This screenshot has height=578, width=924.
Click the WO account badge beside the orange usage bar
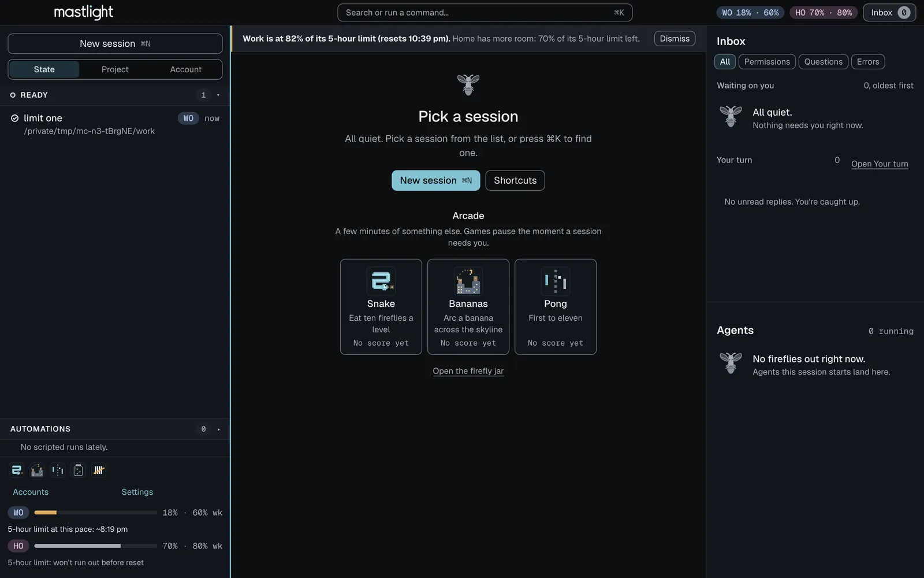[x=18, y=513]
